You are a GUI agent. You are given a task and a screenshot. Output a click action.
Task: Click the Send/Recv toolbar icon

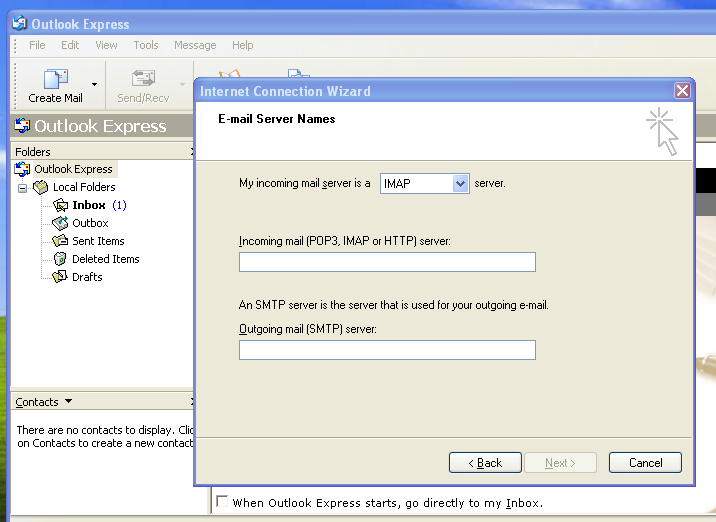tap(143, 79)
